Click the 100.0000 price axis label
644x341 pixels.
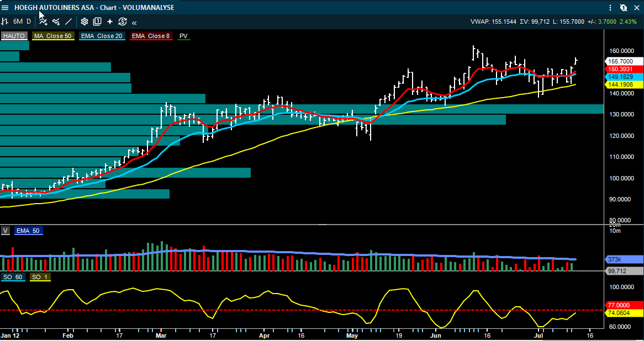tap(621, 178)
